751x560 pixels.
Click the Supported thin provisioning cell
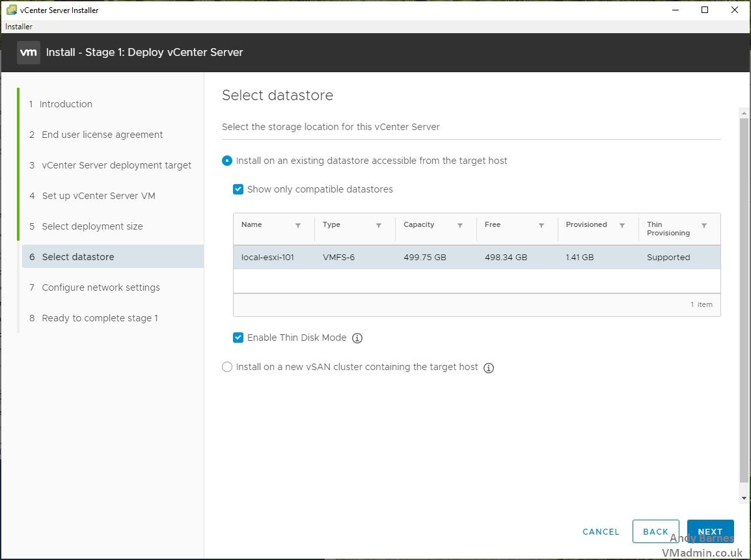668,258
